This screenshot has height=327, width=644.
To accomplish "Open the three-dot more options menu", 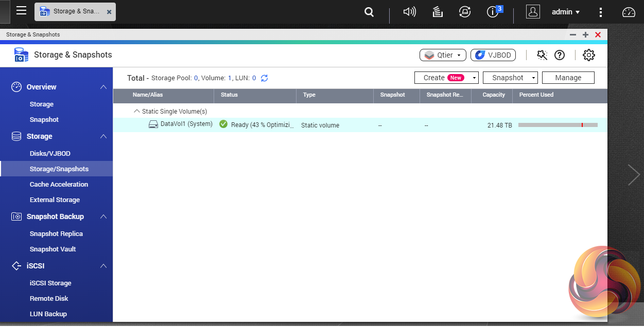I will coord(601,12).
